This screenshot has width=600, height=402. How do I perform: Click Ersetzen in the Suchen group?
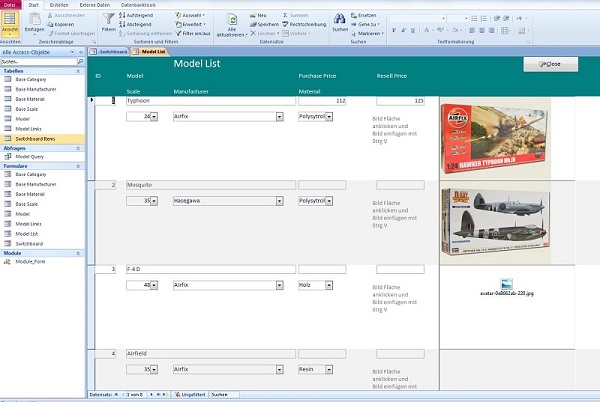coord(364,15)
